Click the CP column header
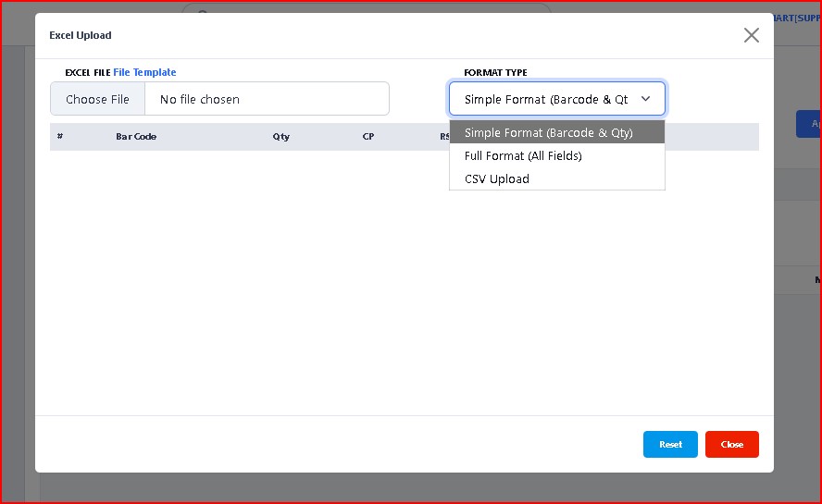The width and height of the screenshot is (822, 504). [x=368, y=137]
